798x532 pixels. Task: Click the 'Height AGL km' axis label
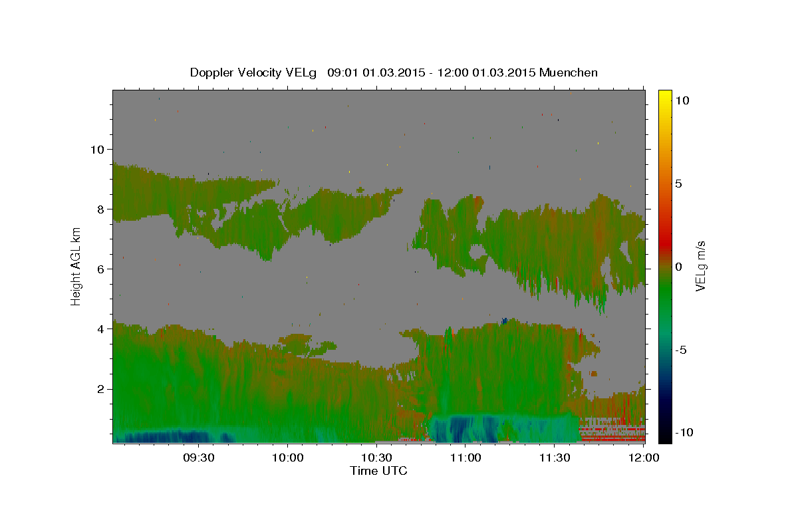pyautogui.click(x=76, y=265)
